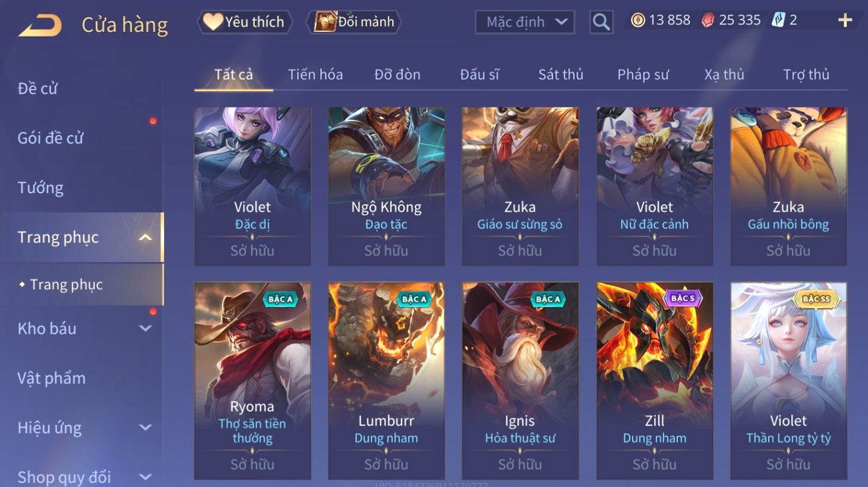
Task: Open the search magnifier icon
Action: click(x=601, y=23)
